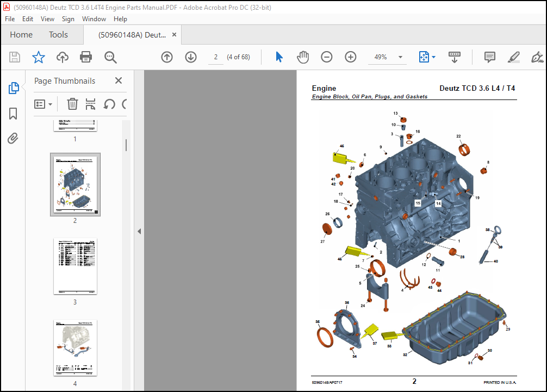Rotate page clockwise icon

coord(125,104)
